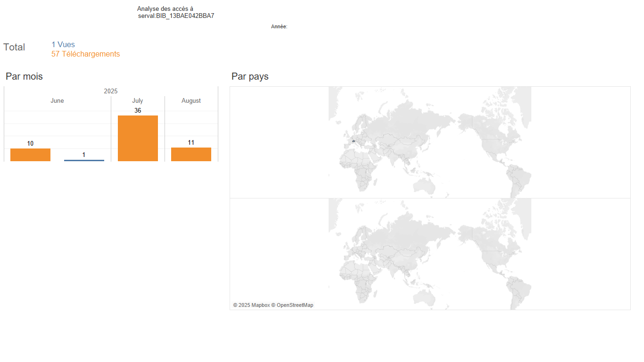This screenshot has height=362, width=644.
Task: Select the August bar showing 11 downloads
Action: click(x=191, y=154)
